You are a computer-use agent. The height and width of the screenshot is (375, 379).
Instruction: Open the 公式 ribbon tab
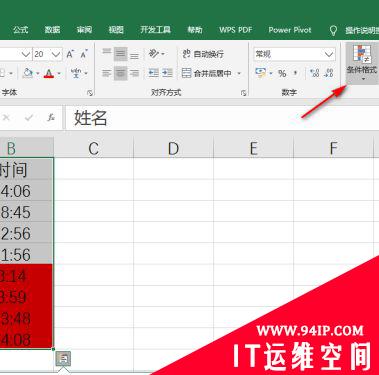pos(21,30)
